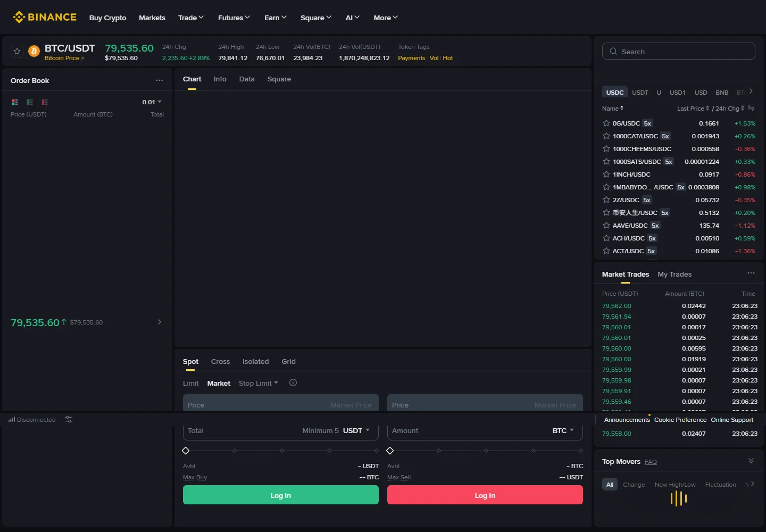Switch to the Data tab

(x=247, y=79)
